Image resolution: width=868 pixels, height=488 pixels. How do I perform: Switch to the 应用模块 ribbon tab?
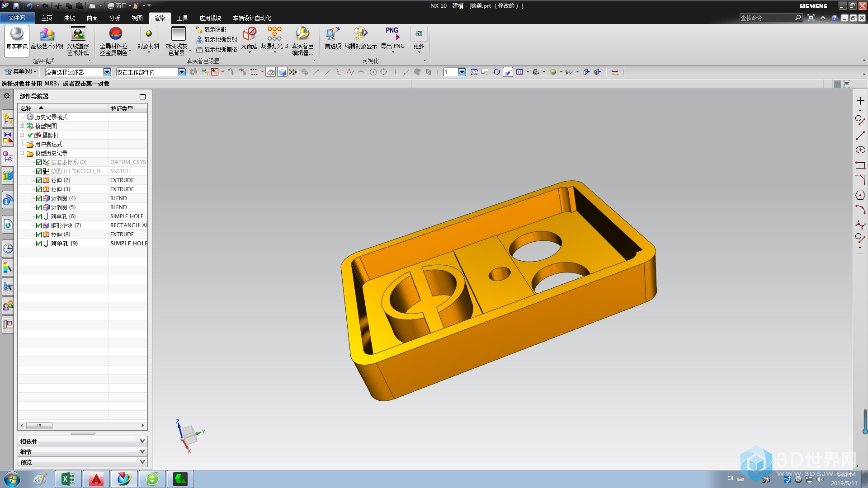pos(210,18)
